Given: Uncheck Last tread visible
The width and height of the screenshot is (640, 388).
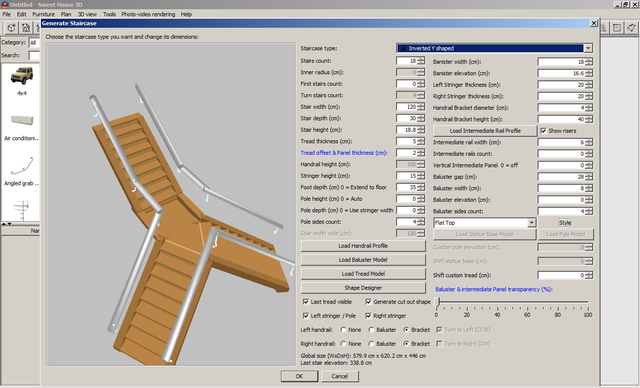Looking at the screenshot, I should (x=306, y=302).
